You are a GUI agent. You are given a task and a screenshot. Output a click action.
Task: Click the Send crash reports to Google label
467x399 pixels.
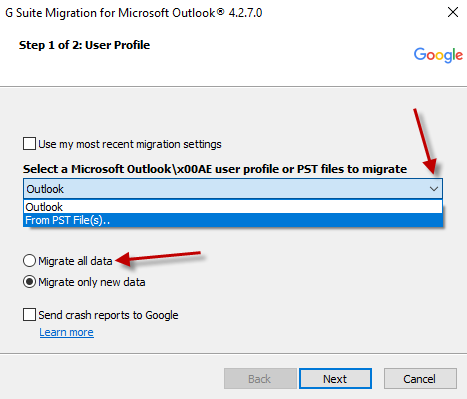pos(108,315)
